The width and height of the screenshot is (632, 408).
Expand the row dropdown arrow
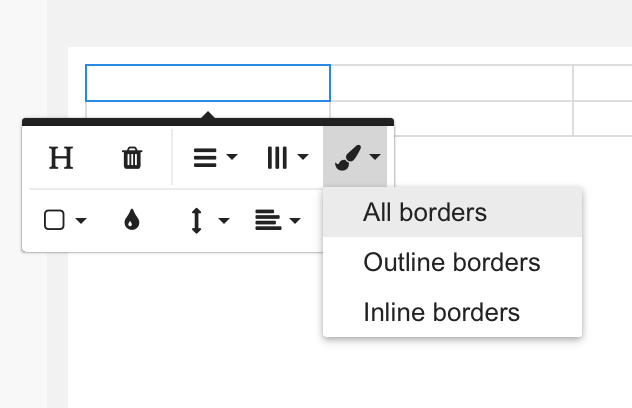(232, 158)
